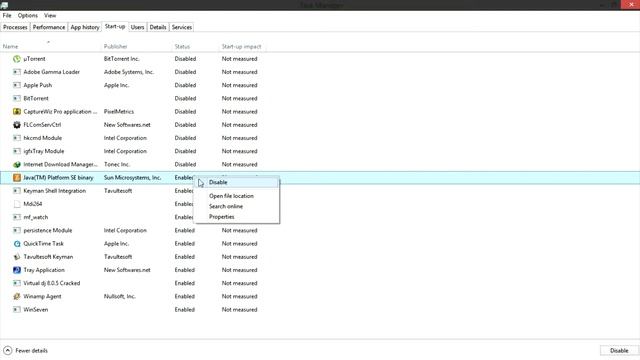Select the Start-up tab

point(115,26)
